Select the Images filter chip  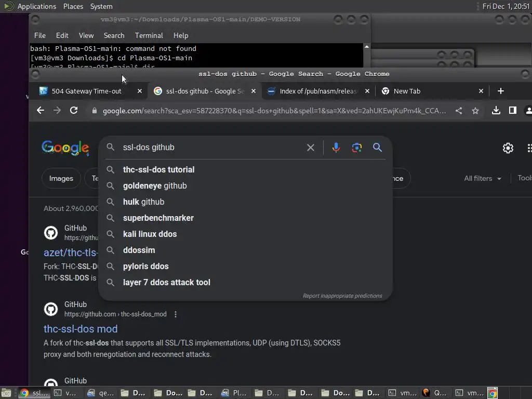coord(61,179)
